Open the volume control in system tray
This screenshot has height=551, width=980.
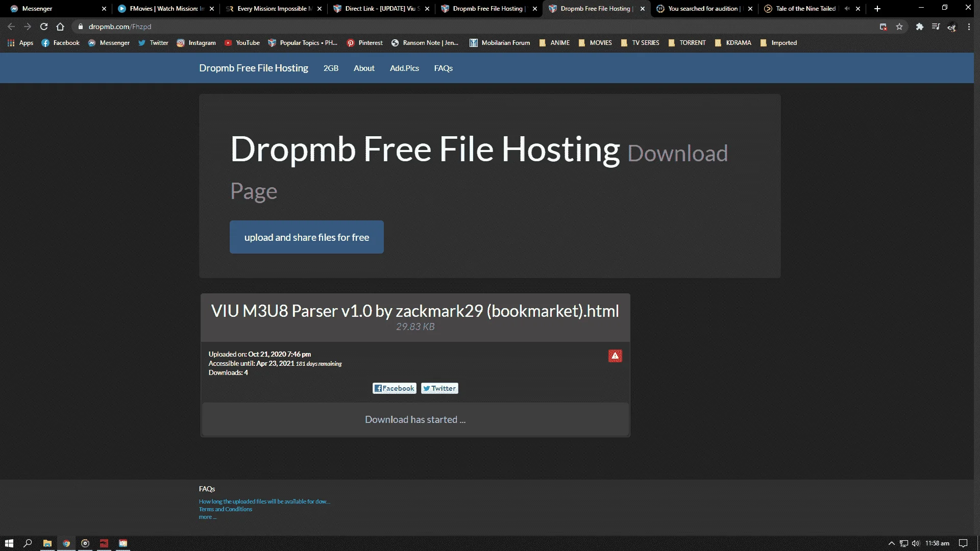tap(916, 543)
